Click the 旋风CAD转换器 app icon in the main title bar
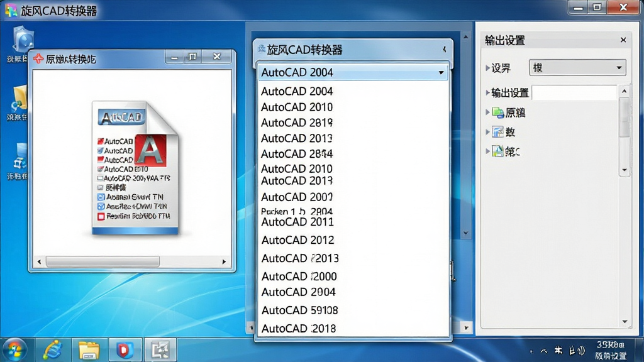This screenshot has width=644, height=362. (11, 10)
